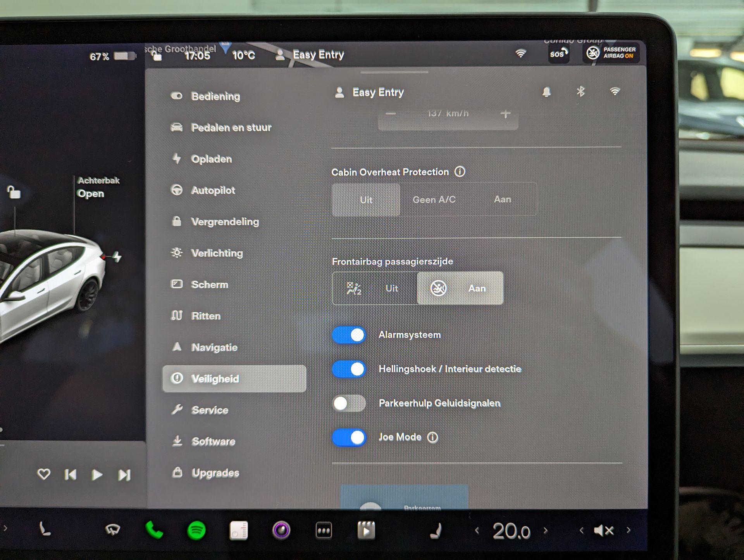Open the green phone app
744x560 pixels.
pos(154,530)
